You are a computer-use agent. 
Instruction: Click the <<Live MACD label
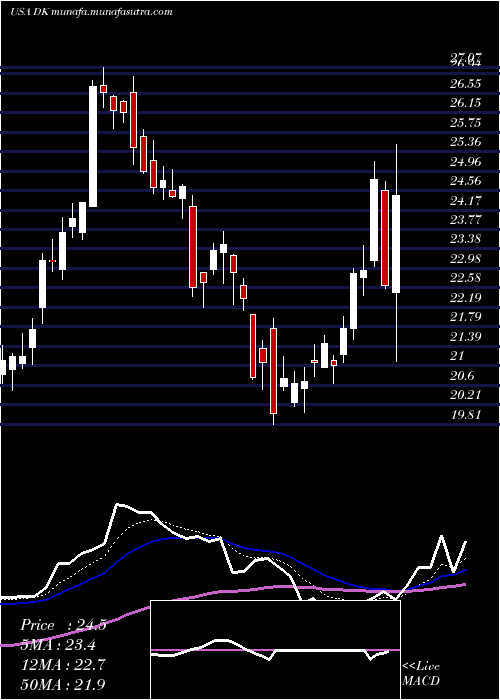(x=421, y=673)
